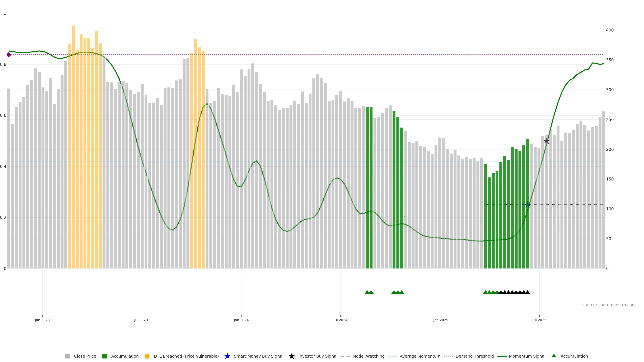644x362 pixels.
Task: Click the blue star on Model Watching line
Action: (527, 205)
